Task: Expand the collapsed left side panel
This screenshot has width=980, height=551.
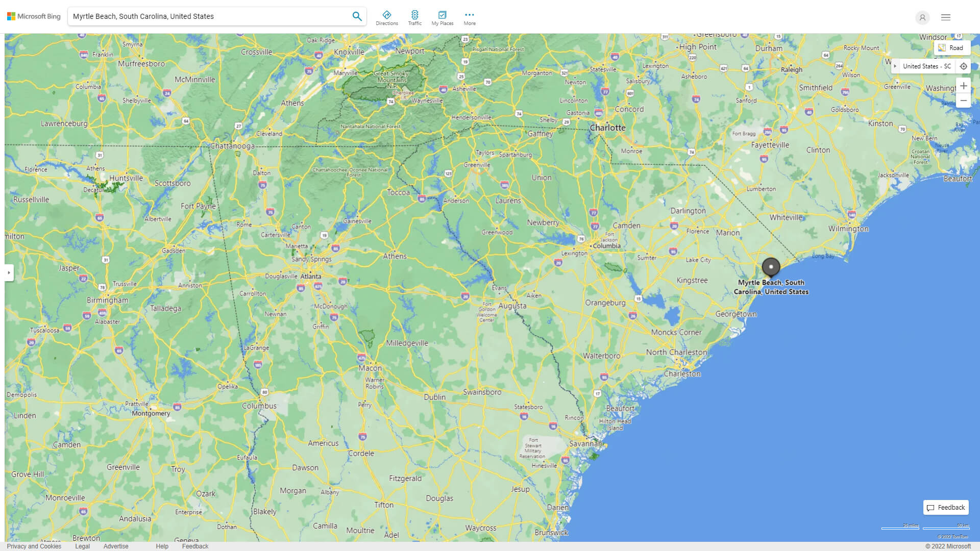Action: pyautogui.click(x=9, y=273)
